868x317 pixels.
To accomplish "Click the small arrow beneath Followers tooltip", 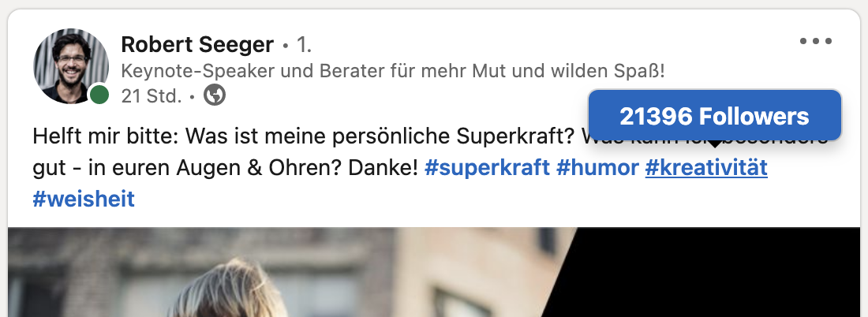I will click(715, 144).
